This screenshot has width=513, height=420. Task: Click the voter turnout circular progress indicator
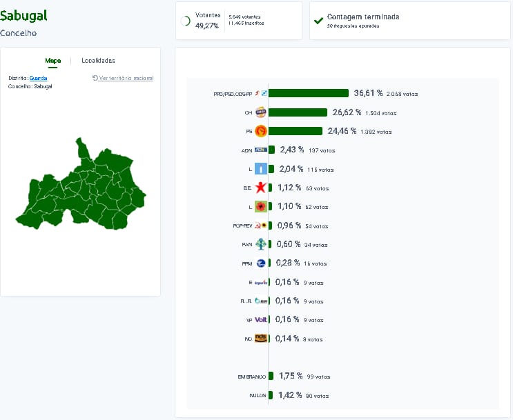tap(186, 21)
